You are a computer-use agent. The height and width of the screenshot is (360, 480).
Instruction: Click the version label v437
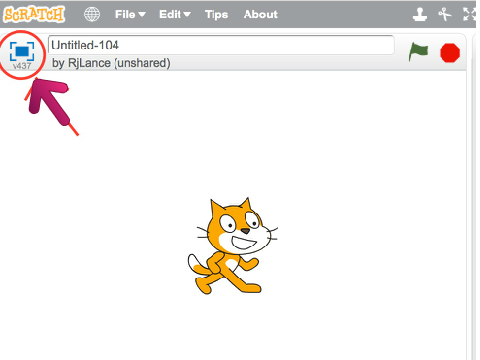22,66
